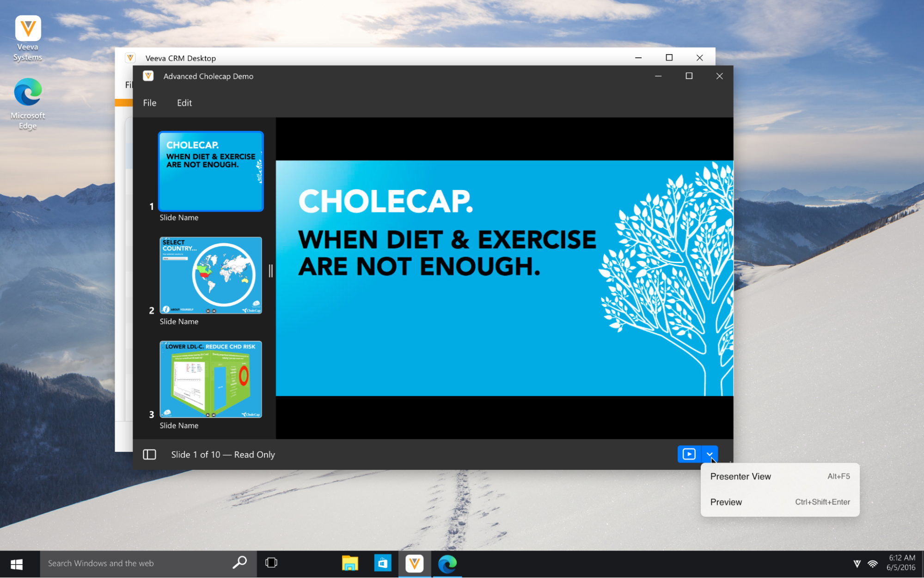Select slide 2 Select Country thumbnail
Screen dimensions: 924x578
211,275
